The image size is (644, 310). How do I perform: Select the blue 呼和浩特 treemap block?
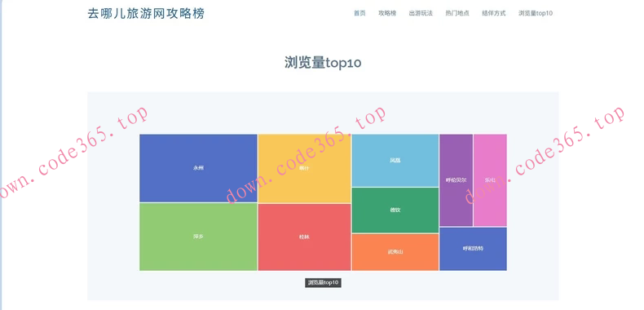click(x=473, y=249)
